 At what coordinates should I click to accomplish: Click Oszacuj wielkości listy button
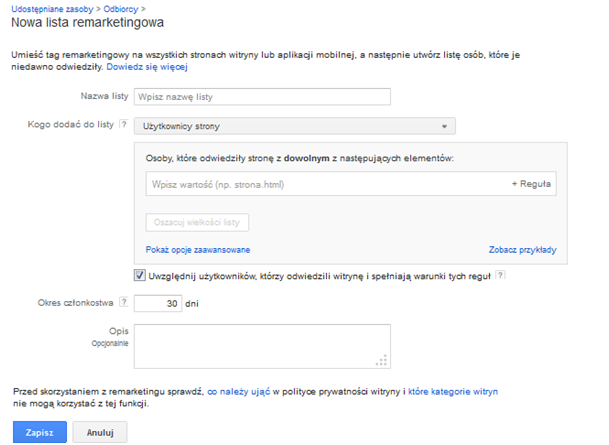pyautogui.click(x=197, y=222)
